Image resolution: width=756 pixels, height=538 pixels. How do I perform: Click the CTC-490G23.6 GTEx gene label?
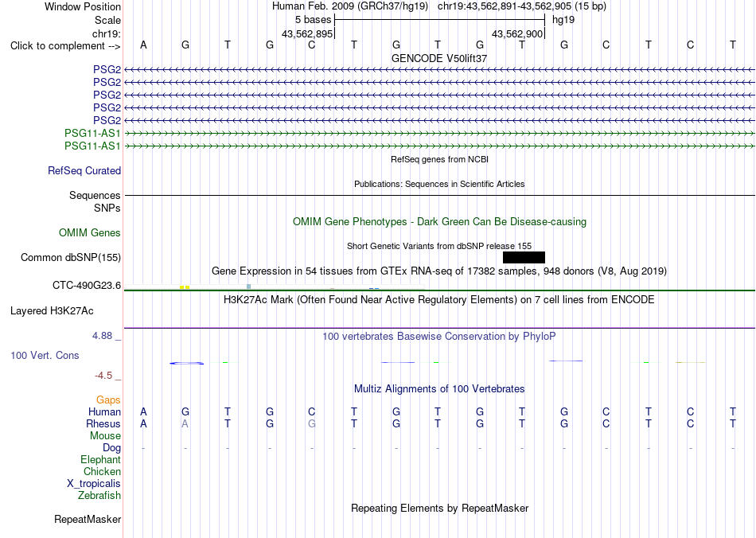[x=87, y=286]
